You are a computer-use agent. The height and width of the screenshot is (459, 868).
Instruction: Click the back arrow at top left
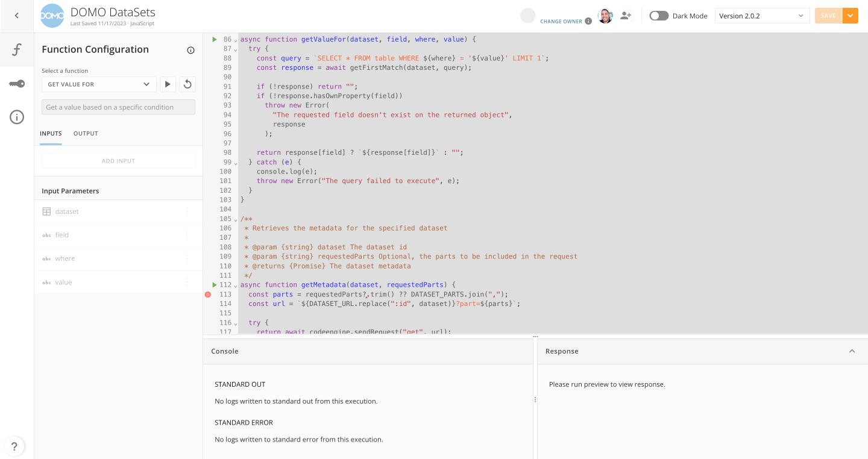click(x=16, y=16)
